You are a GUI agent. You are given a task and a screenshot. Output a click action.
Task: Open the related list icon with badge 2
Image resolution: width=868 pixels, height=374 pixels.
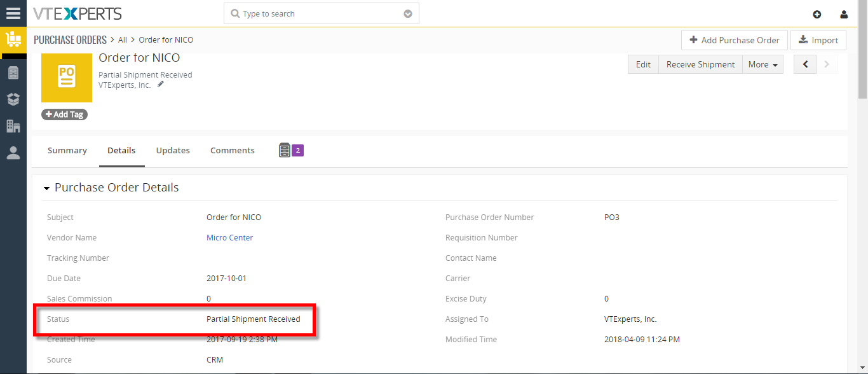(291, 151)
